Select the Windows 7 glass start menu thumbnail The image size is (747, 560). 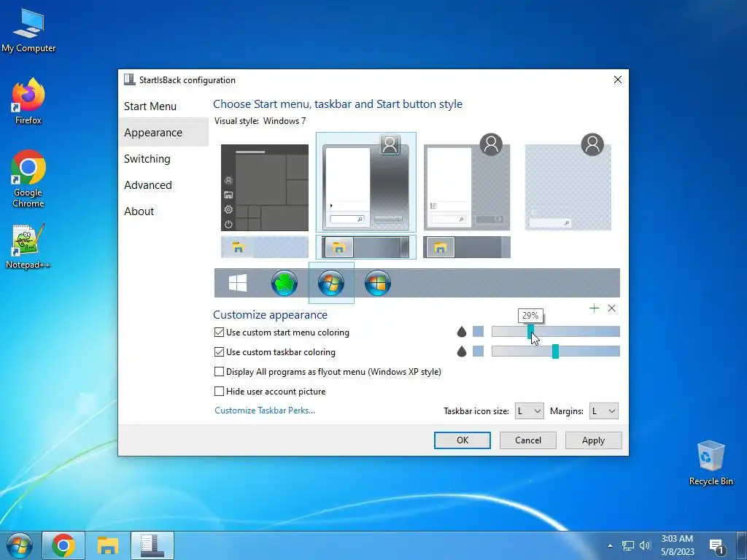click(366, 182)
